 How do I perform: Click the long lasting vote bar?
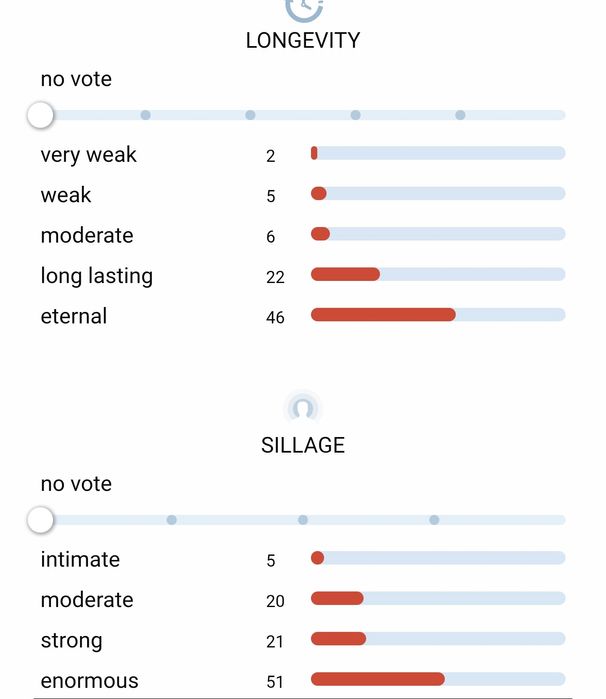click(437, 274)
